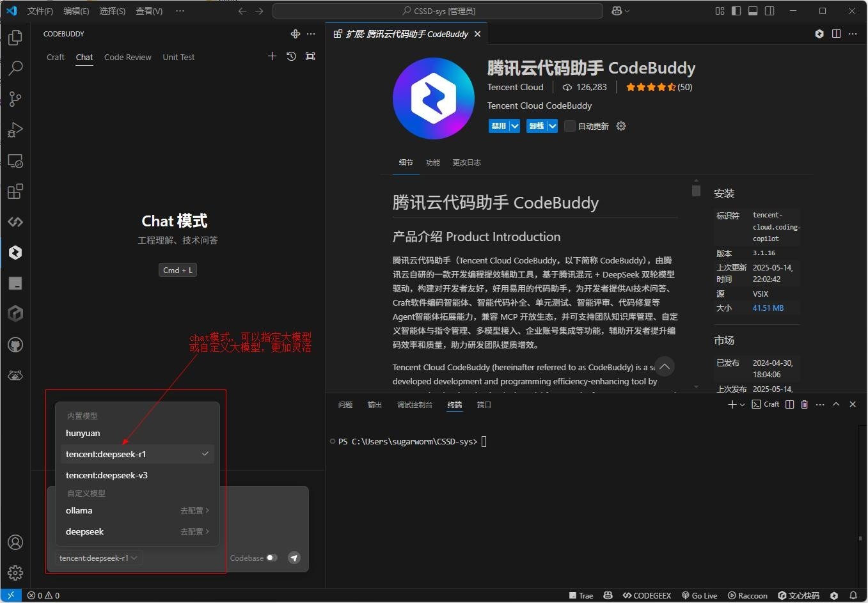Viewport: 868px width, 603px height.
Task: Switch to 输出 panel tab
Action: pos(375,405)
